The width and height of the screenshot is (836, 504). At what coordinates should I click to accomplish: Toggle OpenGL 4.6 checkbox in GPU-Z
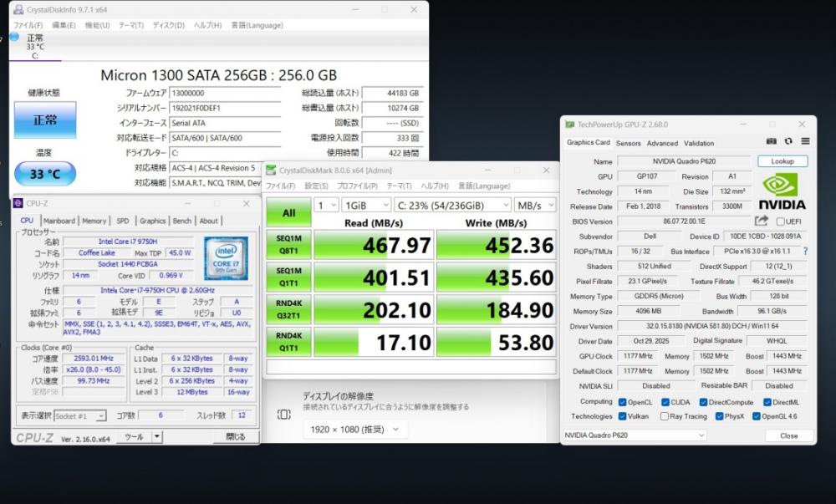click(x=756, y=416)
